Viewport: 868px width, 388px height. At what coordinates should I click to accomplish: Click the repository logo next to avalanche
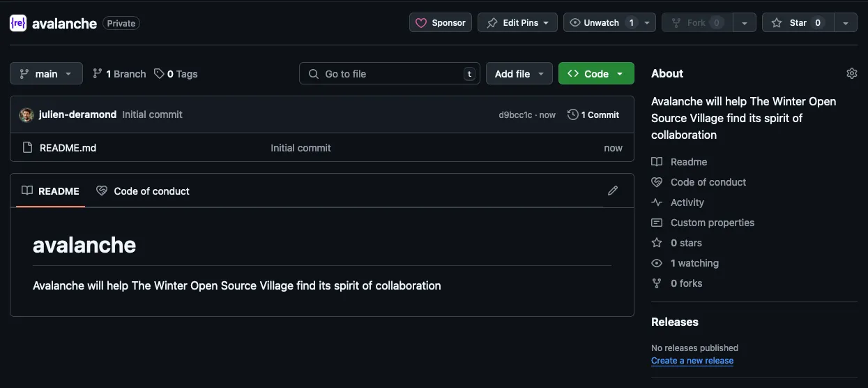18,23
